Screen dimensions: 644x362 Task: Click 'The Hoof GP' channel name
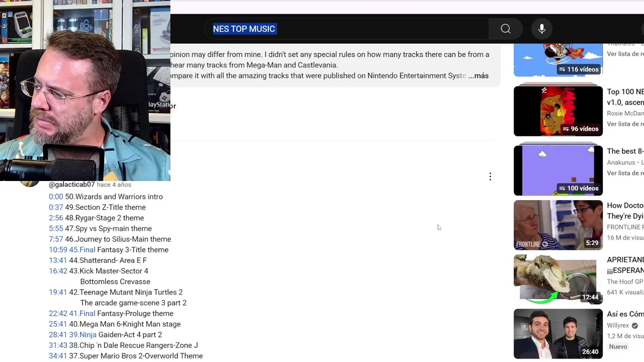click(x=625, y=282)
